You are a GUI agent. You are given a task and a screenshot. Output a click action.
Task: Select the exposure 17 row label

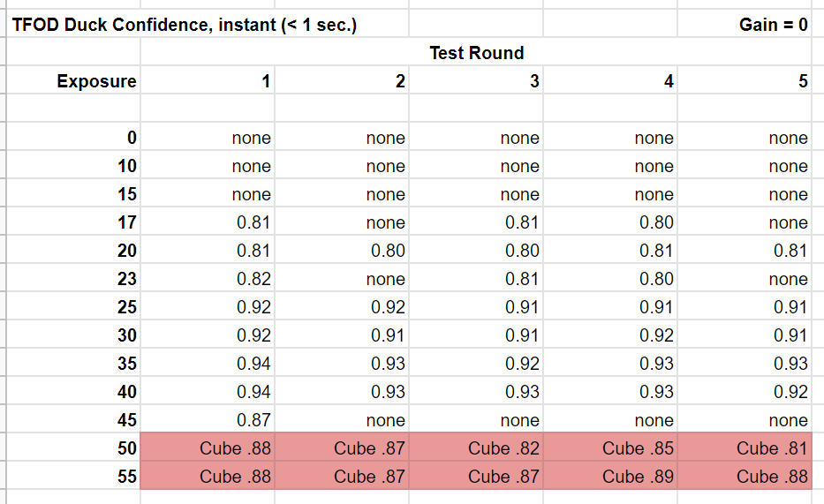tap(127, 223)
